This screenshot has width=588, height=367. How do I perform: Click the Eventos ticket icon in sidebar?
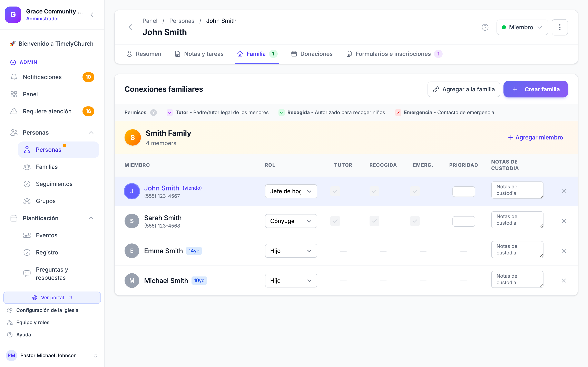tap(27, 235)
